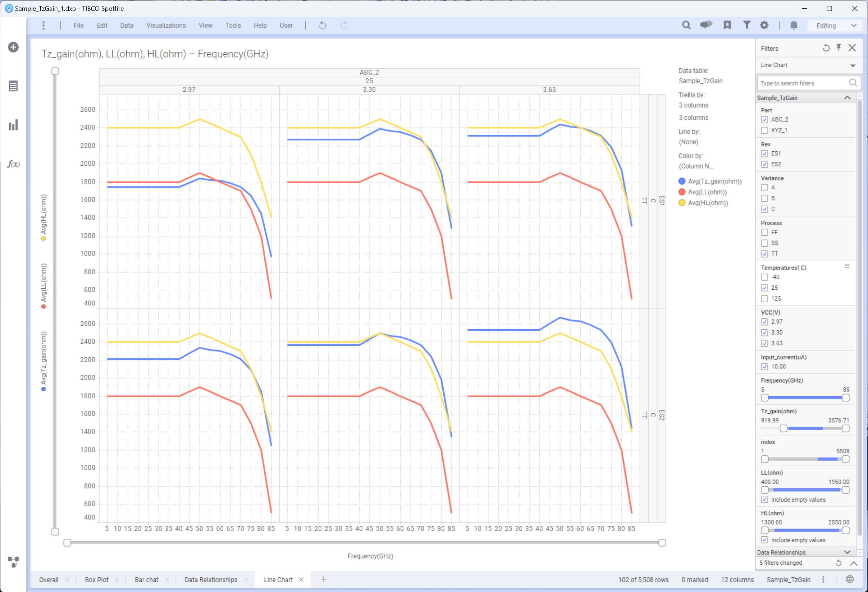Toggle the Filters funnel icon

coord(746,26)
